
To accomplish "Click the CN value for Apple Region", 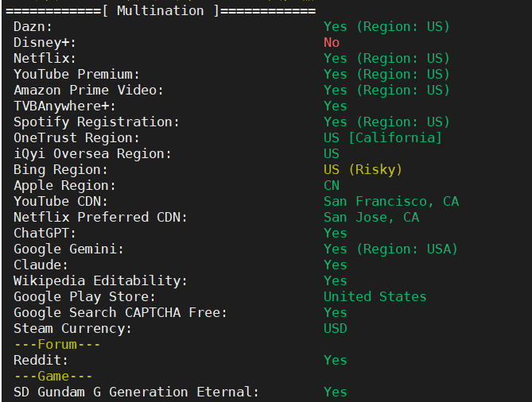I will tap(331, 185).
